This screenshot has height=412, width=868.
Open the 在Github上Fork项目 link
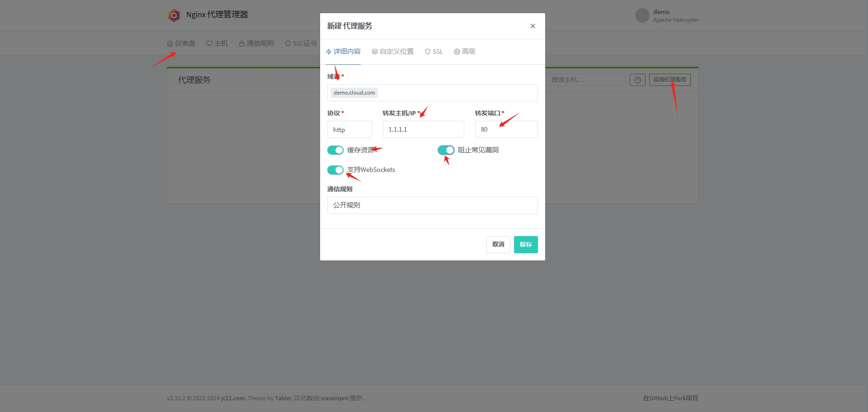pos(671,398)
